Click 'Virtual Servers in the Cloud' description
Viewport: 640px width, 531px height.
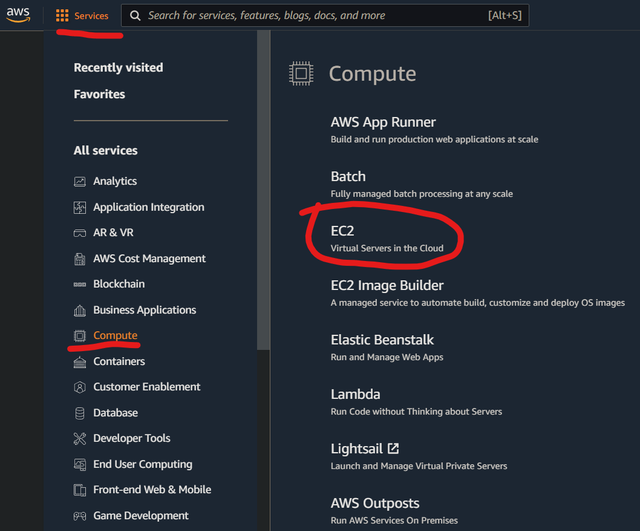[387, 248]
